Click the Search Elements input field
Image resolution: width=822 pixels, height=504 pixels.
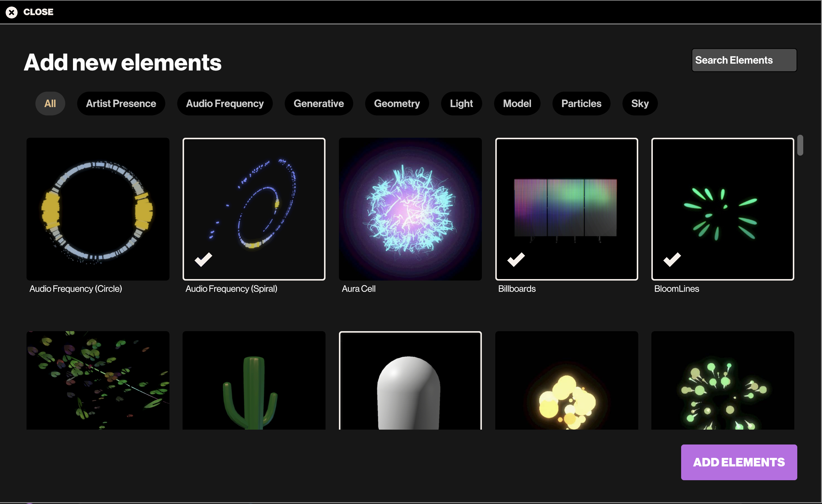tap(744, 60)
